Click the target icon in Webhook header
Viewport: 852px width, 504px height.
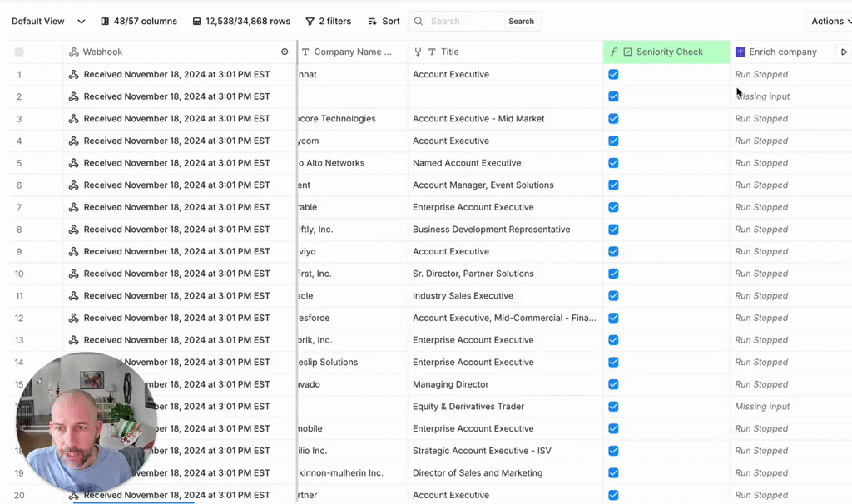point(285,52)
